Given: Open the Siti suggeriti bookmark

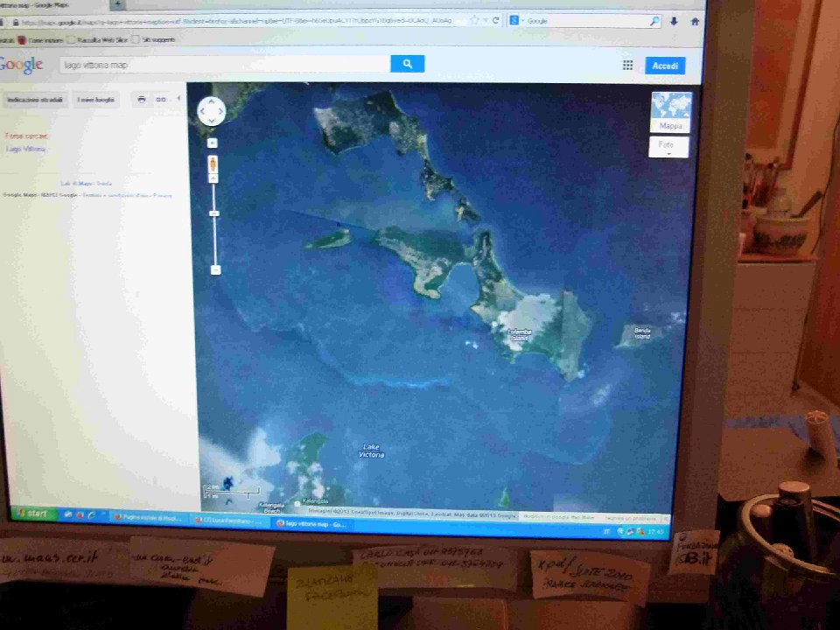Looking at the screenshot, I should point(154,39).
